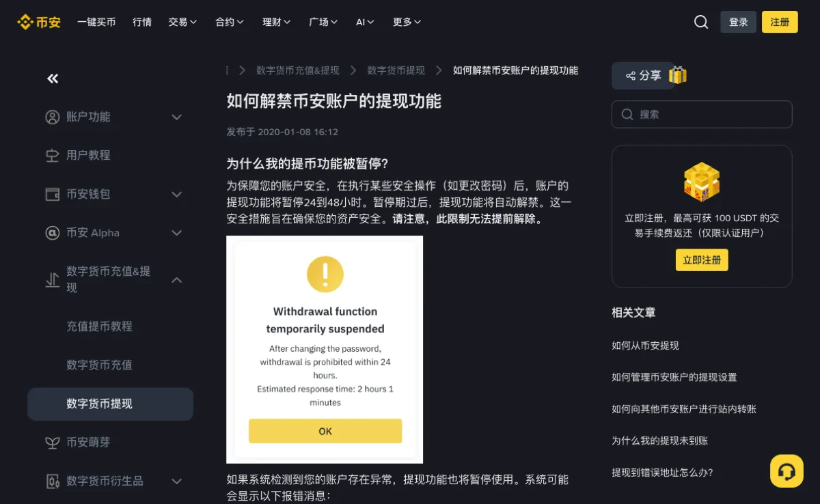820x504 pixels.
Task: Click the gift box icon near share
Action: point(677,75)
